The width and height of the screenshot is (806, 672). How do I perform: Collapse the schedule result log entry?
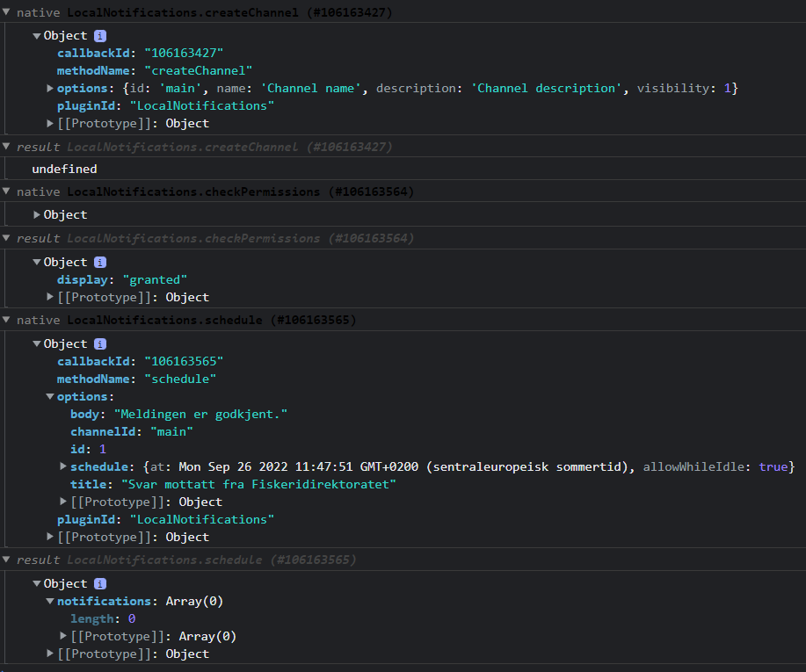point(7,560)
